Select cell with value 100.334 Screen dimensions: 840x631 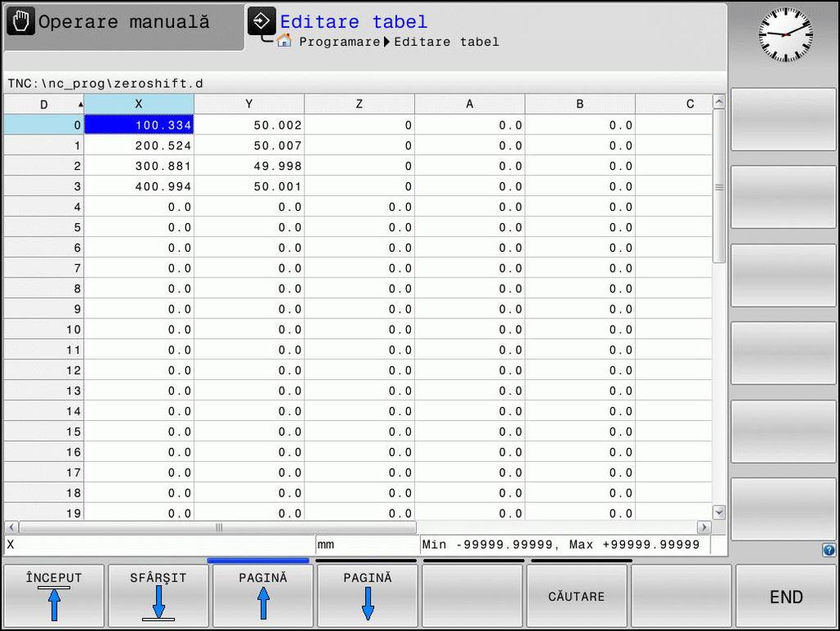pos(139,125)
